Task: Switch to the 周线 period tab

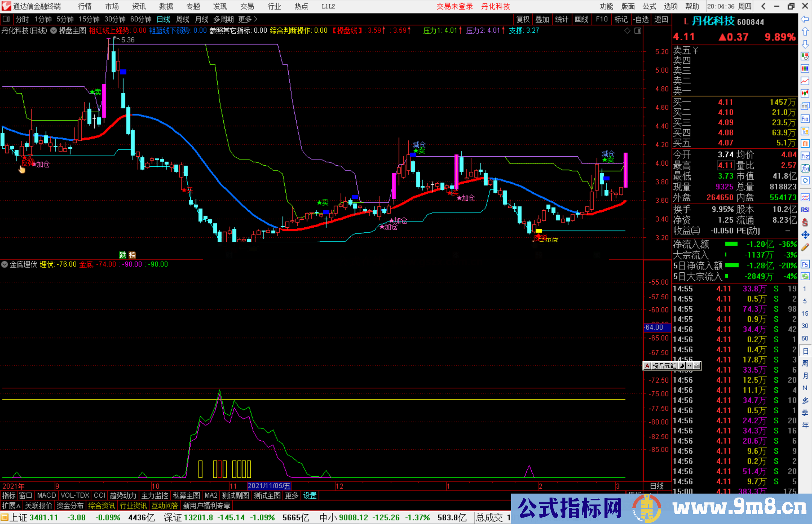Action: pyautogui.click(x=182, y=19)
